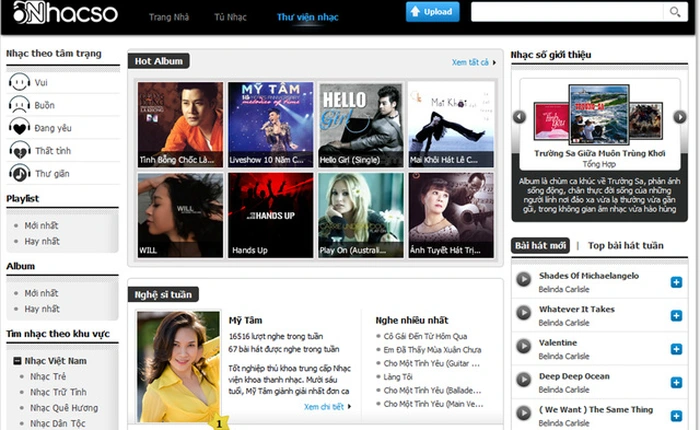Choose the Đang yêu heart mood icon
This screenshot has width=700, height=430.
click(19, 127)
